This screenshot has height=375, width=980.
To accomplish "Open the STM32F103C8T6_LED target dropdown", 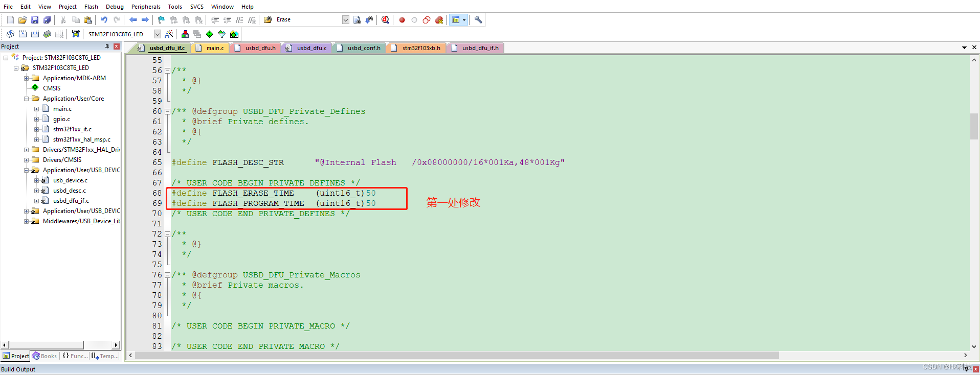I will (158, 34).
